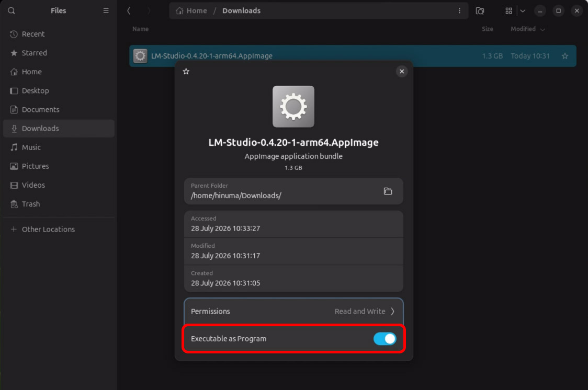
Task: Disable Executable as Program switch
Action: coord(385,339)
